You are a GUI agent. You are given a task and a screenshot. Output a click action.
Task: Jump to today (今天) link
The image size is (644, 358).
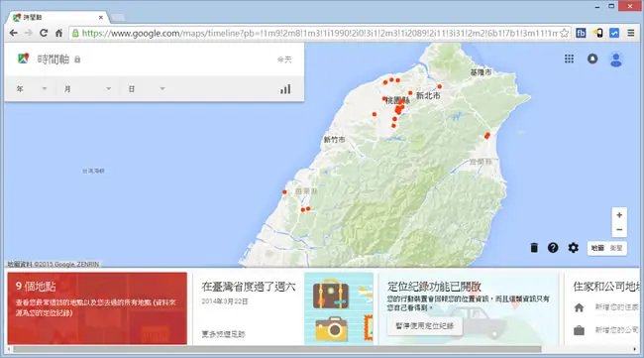click(284, 60)
